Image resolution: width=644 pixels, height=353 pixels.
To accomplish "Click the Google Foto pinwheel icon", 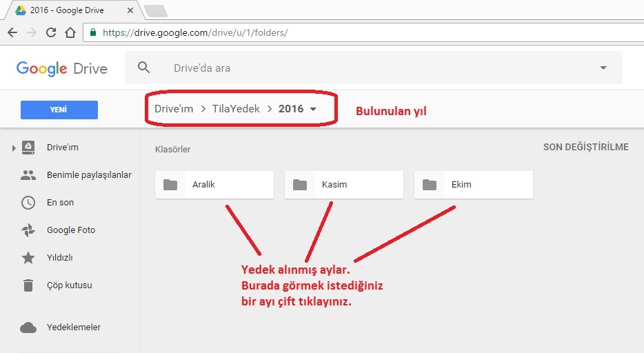I will 28,230.
